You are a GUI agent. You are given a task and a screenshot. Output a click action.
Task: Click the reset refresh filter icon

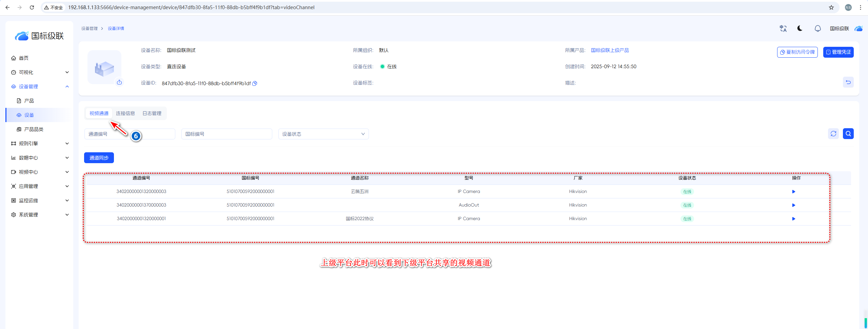click(x=833, y=134)
